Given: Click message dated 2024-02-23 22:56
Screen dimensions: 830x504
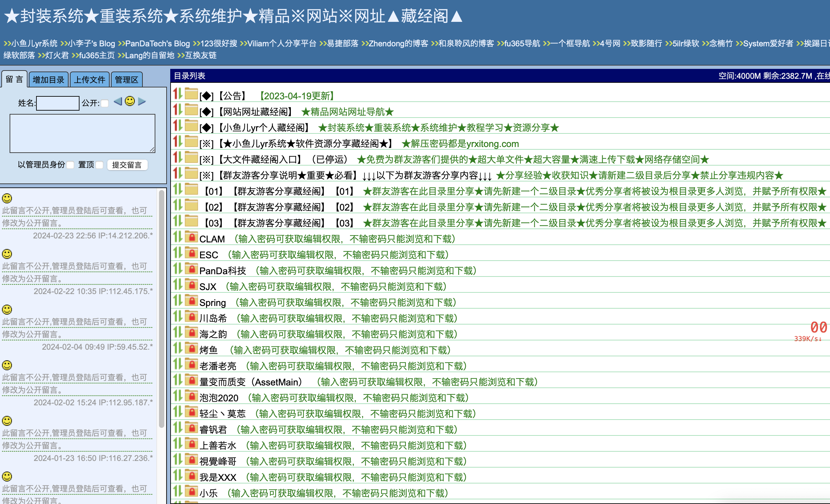Looking at the screenshot, I should 78,217.
